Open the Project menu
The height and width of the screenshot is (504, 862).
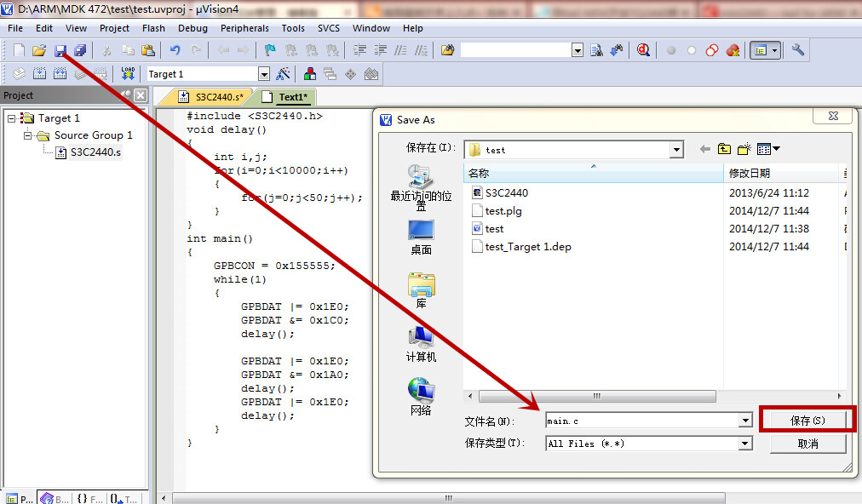click(114, 28)
